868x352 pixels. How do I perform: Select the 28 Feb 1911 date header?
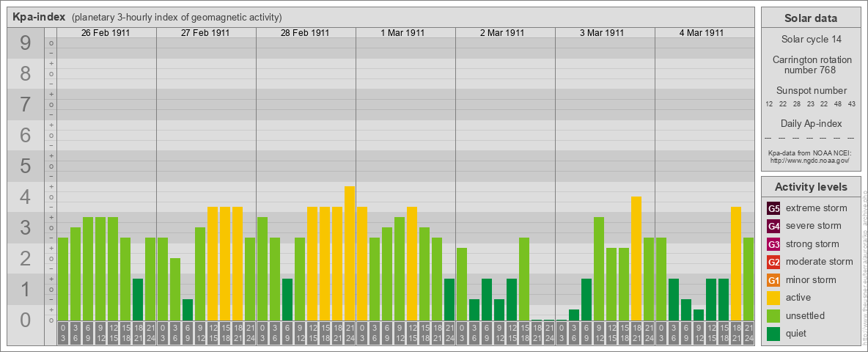tap(305, 33)
